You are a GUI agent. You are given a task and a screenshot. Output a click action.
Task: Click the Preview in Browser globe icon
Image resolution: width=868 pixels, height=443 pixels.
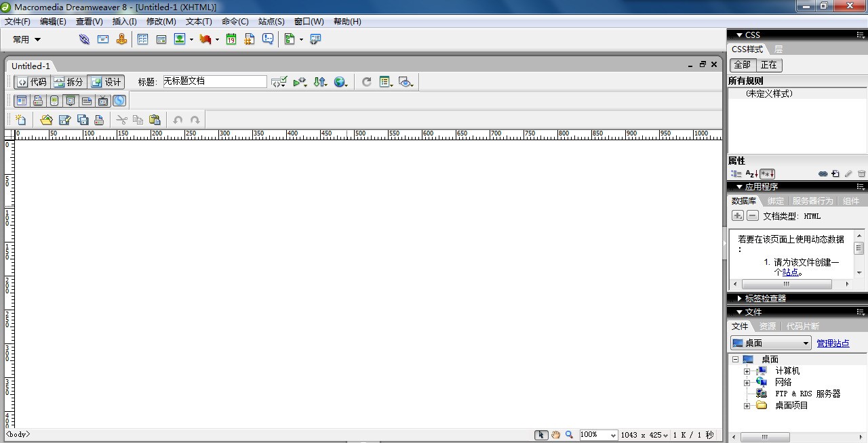340,82
